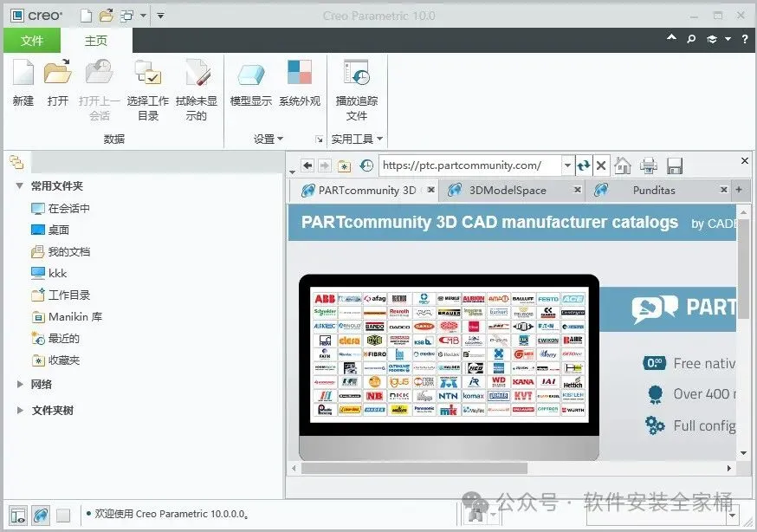Expand the 网络 section

[20, 385]
